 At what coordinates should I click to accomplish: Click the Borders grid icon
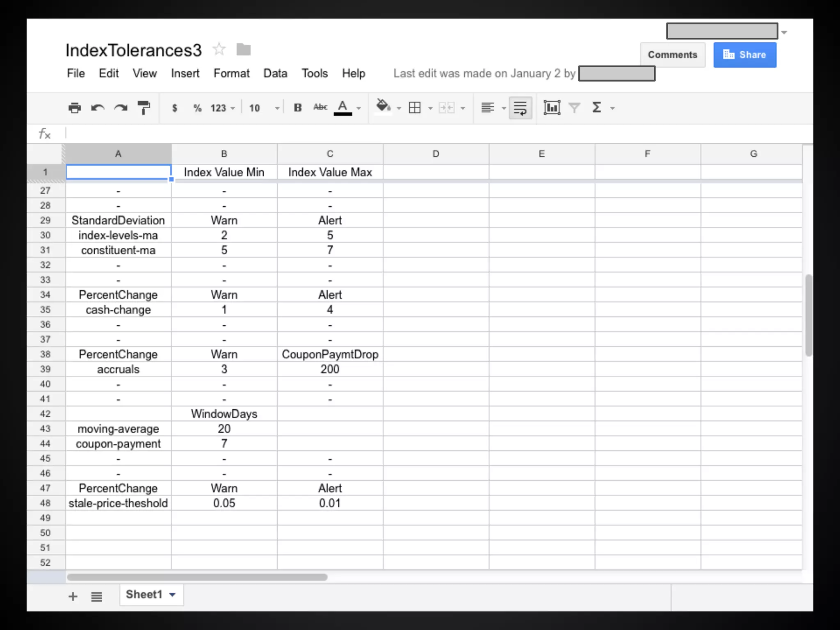pyautogui.click(x=415, y=108)
